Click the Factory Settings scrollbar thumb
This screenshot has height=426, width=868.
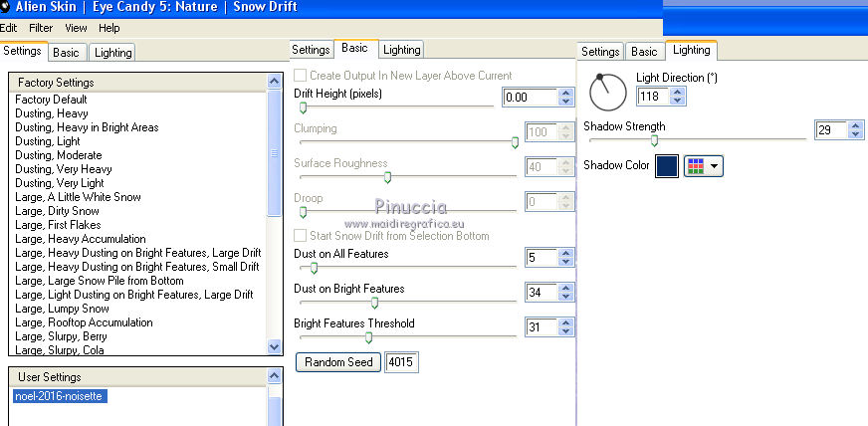274,153
